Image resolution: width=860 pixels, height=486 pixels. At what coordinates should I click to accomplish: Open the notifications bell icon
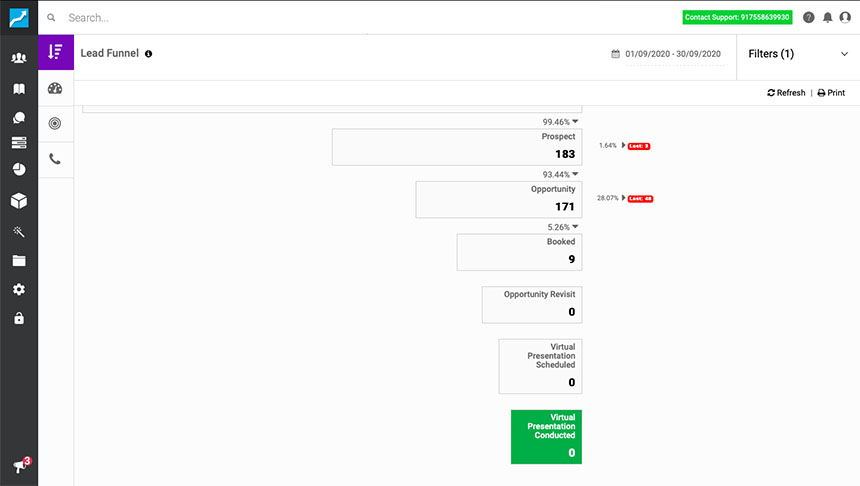pyautogui.click(x=828, y=18)
